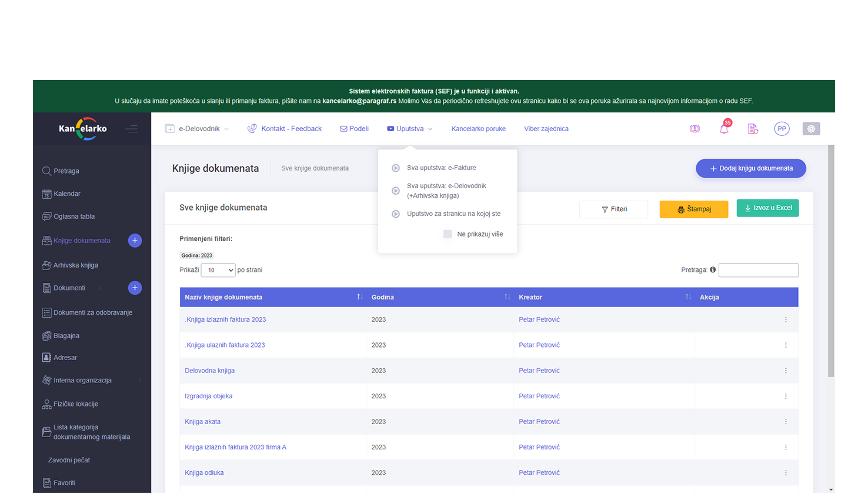Open the PP user profile icon

(x=782, y=129)
